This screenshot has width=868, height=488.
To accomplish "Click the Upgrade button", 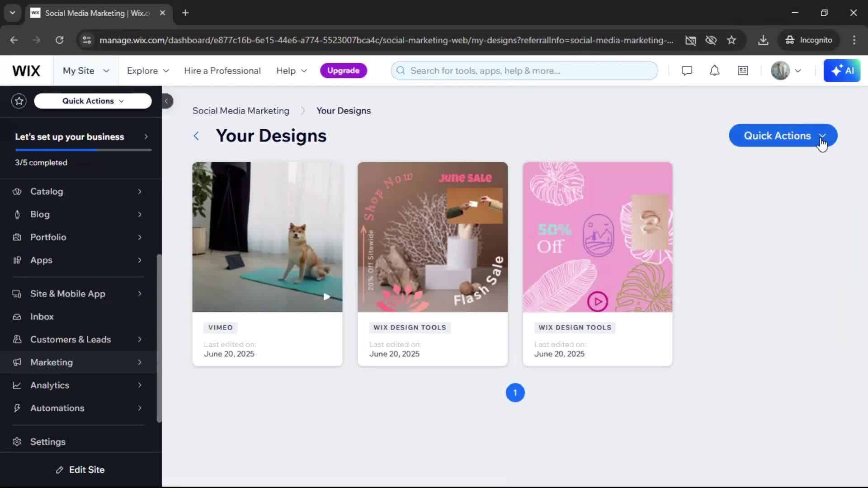I will click(x=343, y=70).
